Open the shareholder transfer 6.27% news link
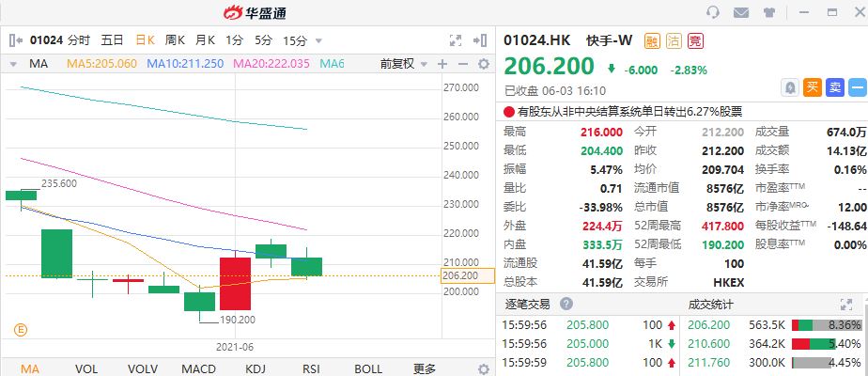868x376 pixels. click(x=629, y=112)
